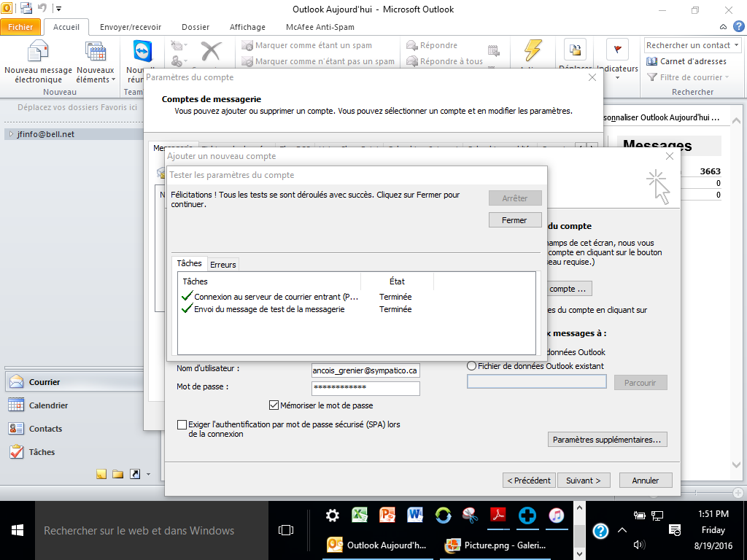Switch to the Erreurs tab

coord(223,264)
